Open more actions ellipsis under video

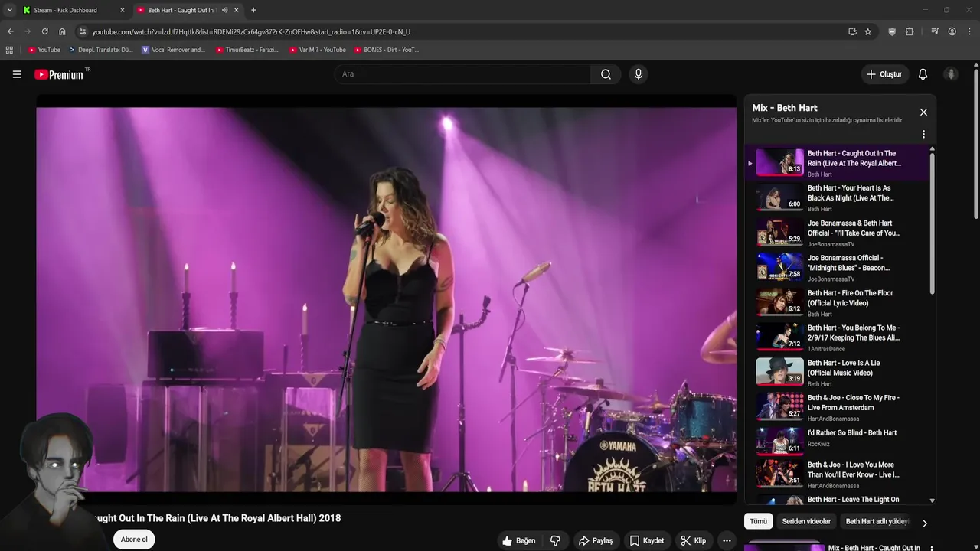727,540
